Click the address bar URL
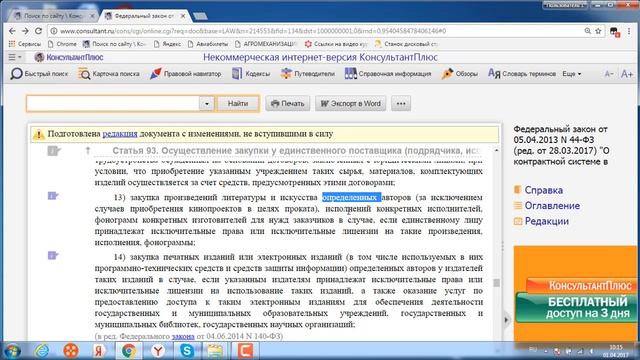 click(x=253, y=31)
